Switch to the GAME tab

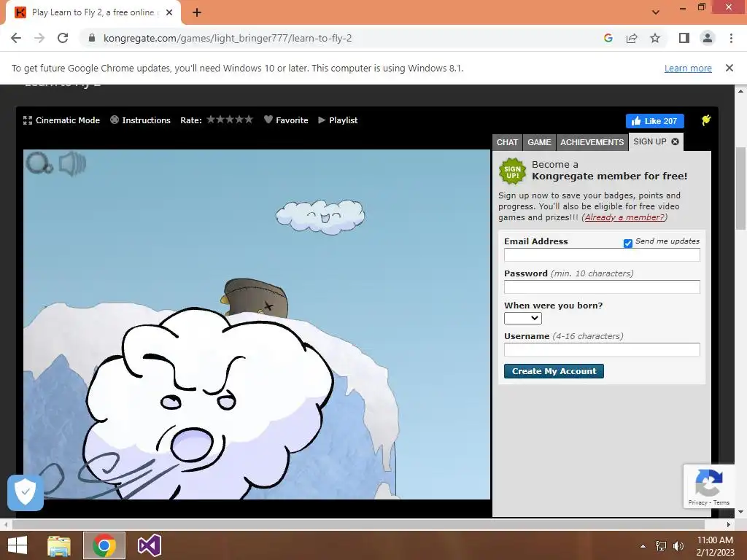pyautogui.click(x=539, y=142)
